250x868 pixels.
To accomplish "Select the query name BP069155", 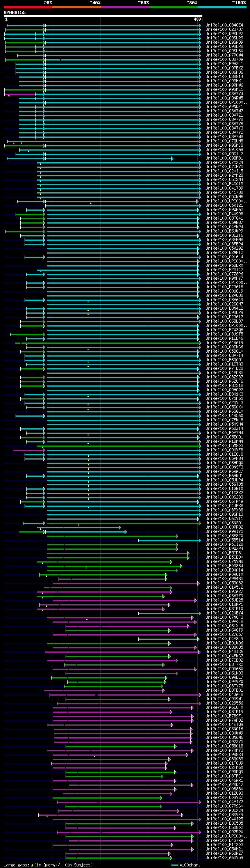I will click(15, 12).
